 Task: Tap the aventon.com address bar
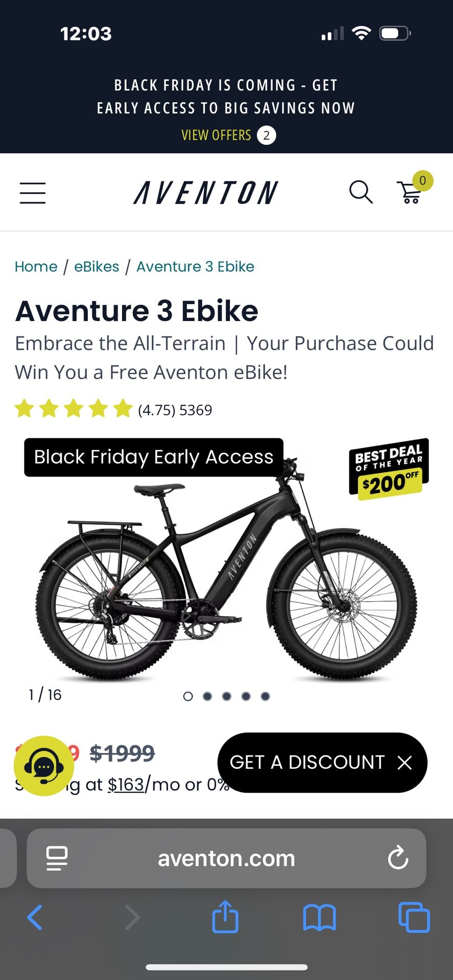(226, 858)
